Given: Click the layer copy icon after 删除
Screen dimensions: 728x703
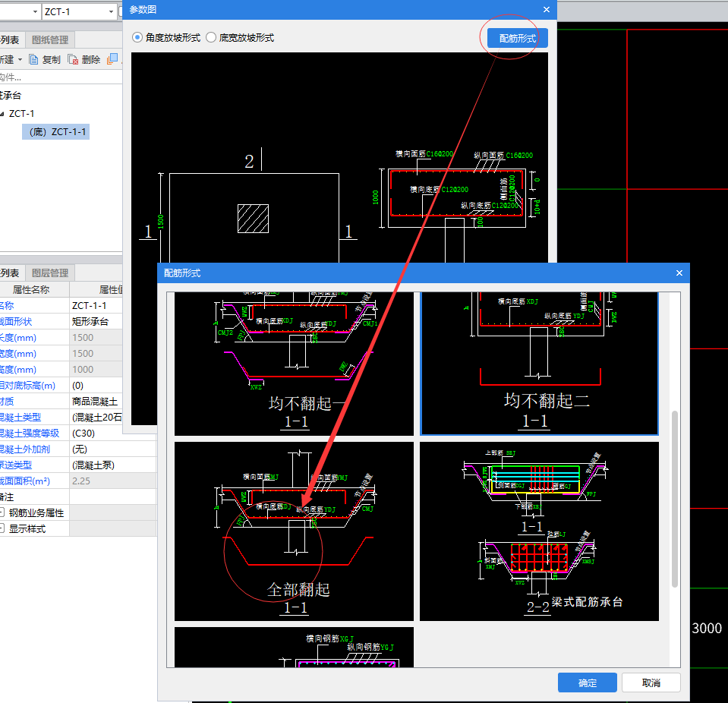Looking at the screenshot, I should pos(112,59).
